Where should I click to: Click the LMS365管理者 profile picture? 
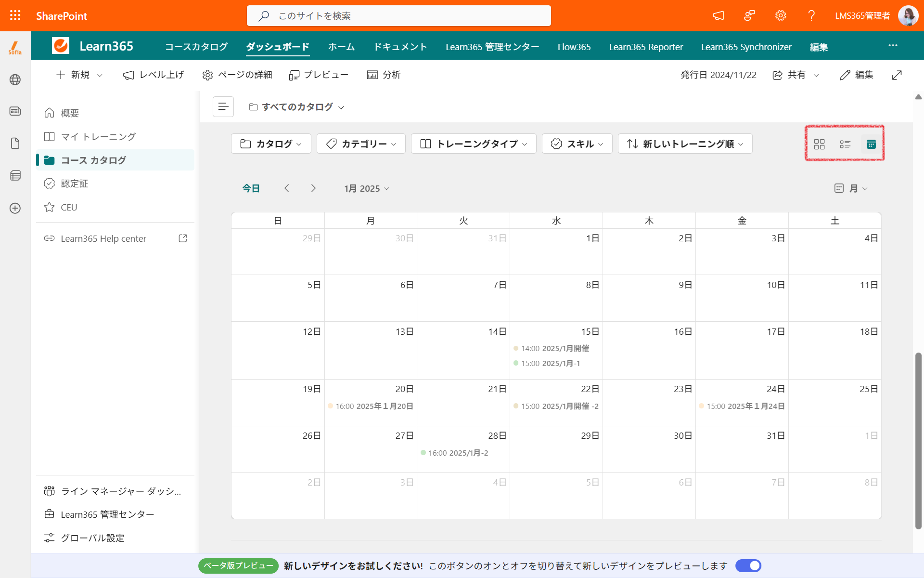click(x=908, y=15)
